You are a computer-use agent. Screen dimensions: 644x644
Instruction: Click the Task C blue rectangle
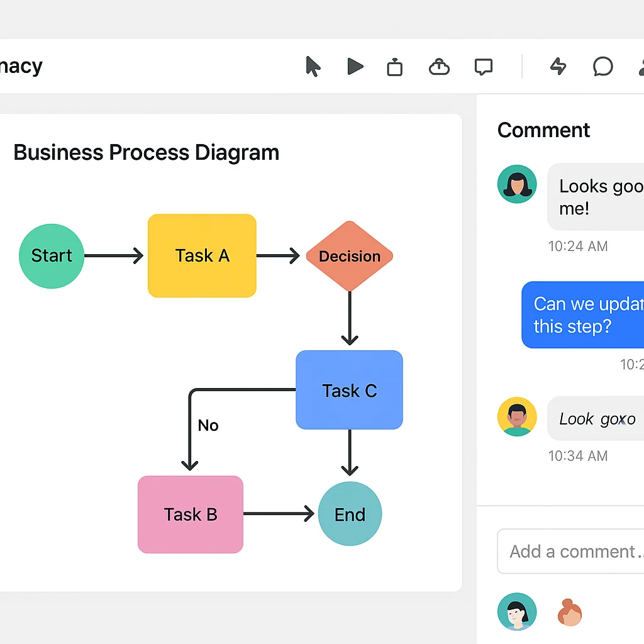click(x=350, y=390)
